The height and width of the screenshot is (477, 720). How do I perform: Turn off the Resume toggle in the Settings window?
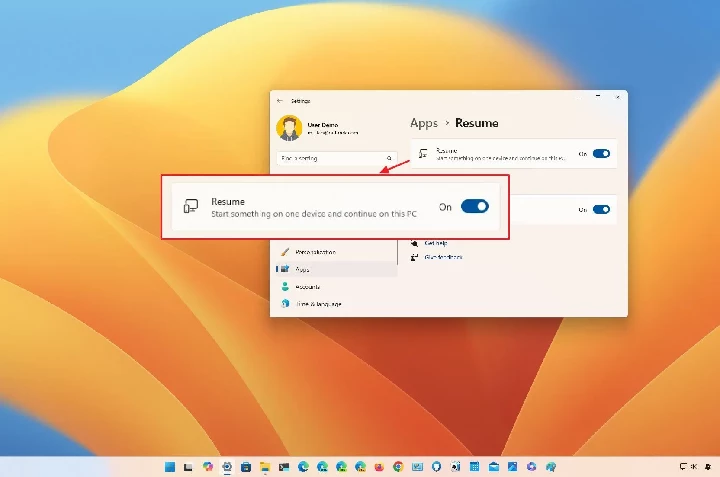pos(601,154)
